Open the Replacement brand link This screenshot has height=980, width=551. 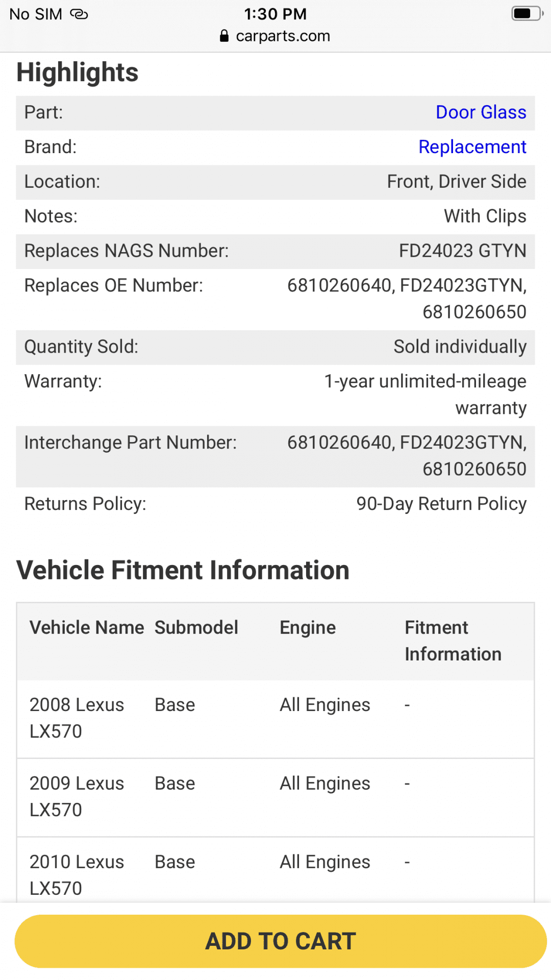point(472,147)
